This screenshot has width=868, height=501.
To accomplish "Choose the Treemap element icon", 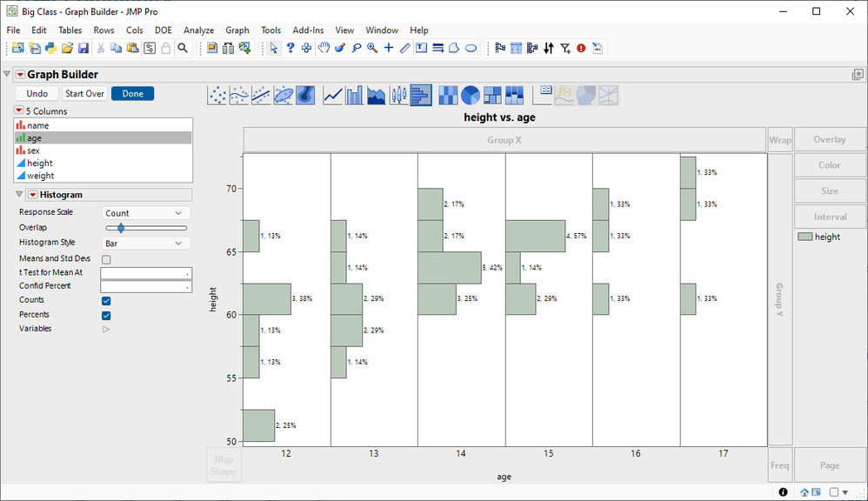I will 492,95.
